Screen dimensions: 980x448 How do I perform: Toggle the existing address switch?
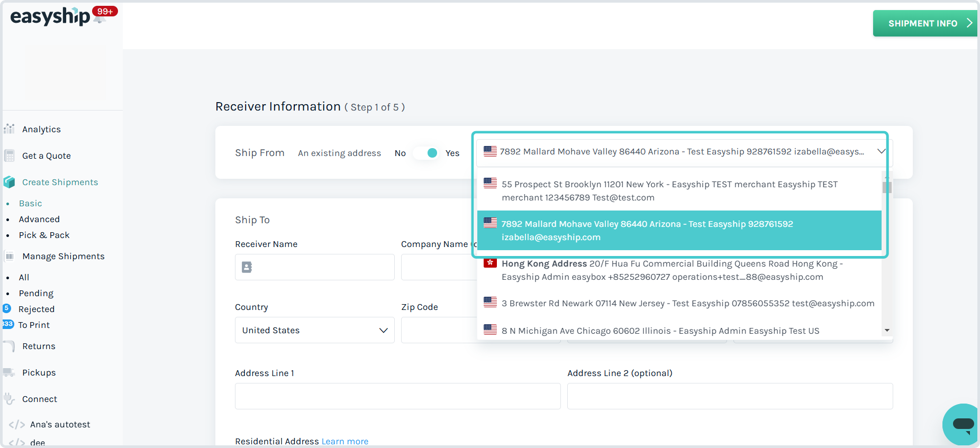click(426, 153)
